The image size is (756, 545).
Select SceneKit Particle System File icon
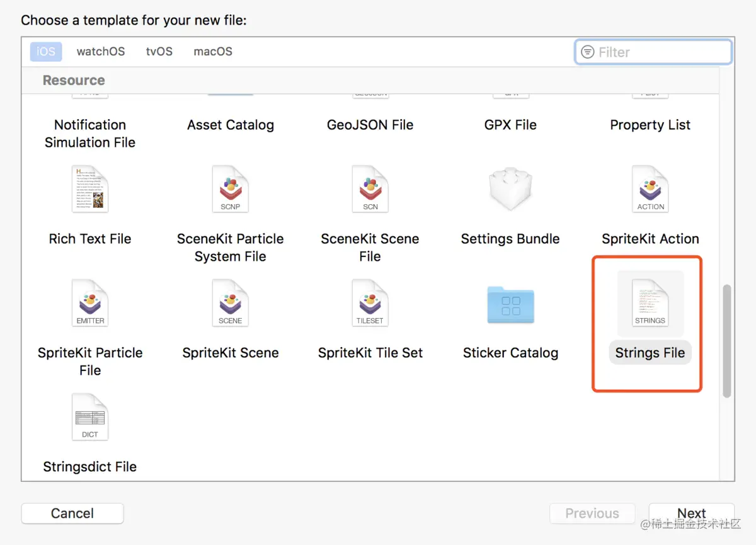click(x=230, y=189)
